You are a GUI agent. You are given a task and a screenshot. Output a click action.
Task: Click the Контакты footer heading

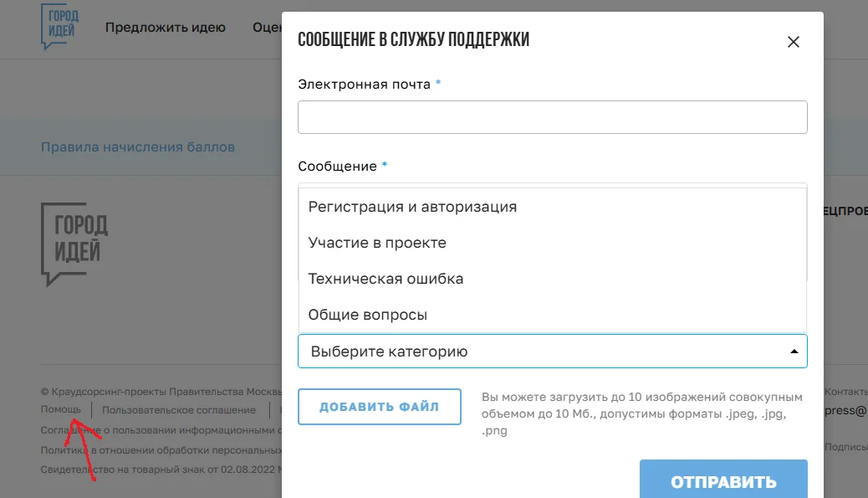tap(846, 391)
